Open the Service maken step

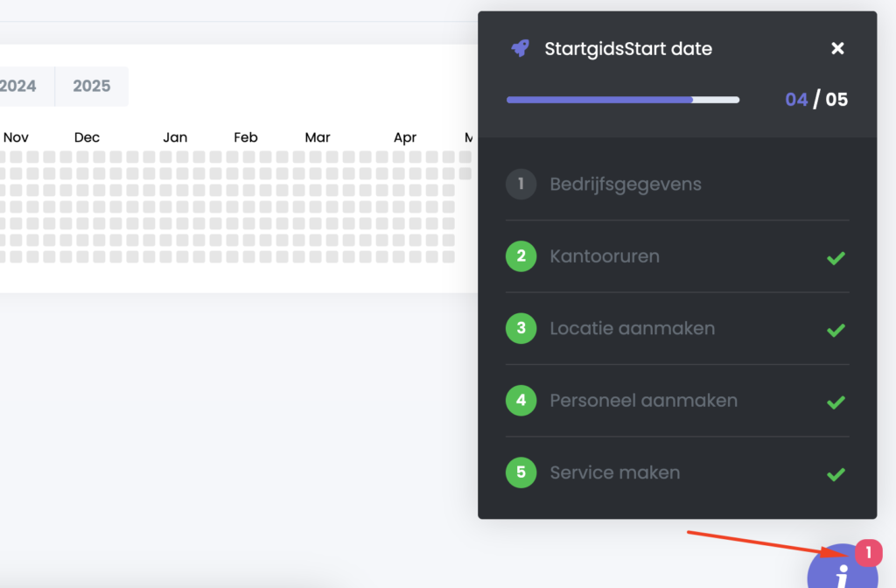click(614, 472)
